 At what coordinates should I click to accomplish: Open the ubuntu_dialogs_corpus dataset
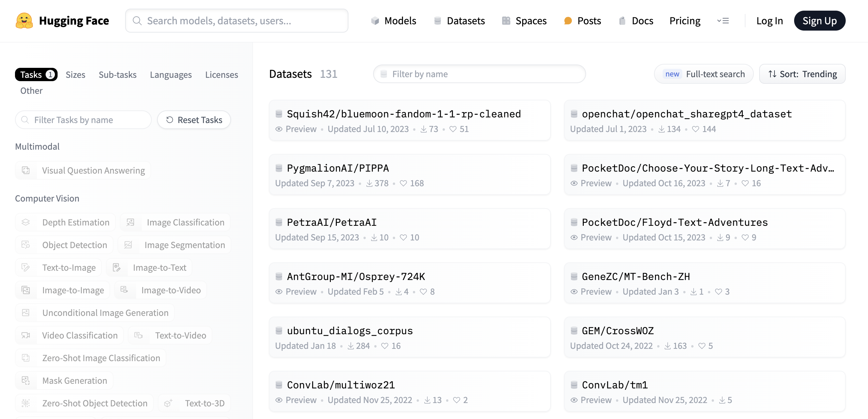(409, 337)
